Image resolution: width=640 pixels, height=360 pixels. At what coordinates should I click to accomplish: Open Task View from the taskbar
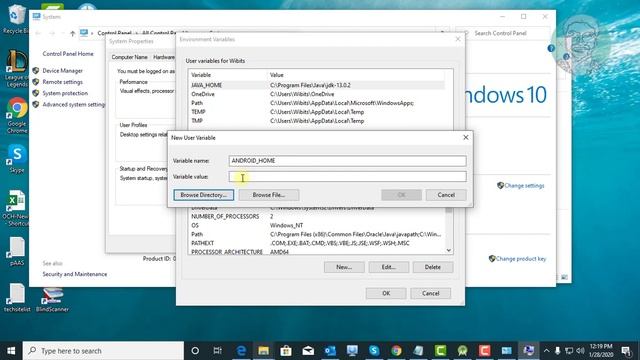point(218,351)
